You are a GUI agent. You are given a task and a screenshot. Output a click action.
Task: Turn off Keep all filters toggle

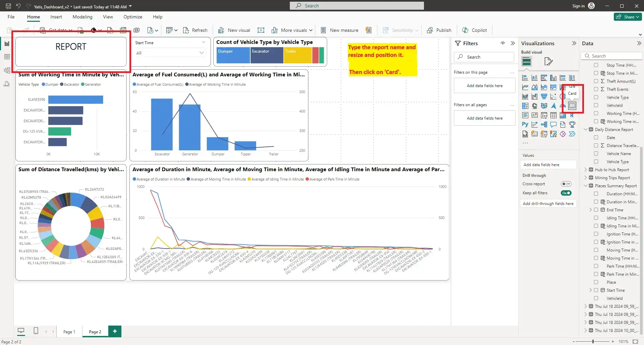point(566,193)
